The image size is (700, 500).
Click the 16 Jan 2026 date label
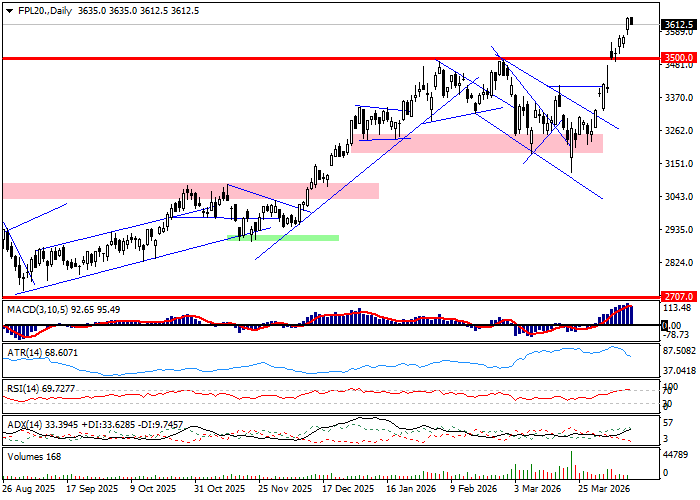(x=410, y=489)
